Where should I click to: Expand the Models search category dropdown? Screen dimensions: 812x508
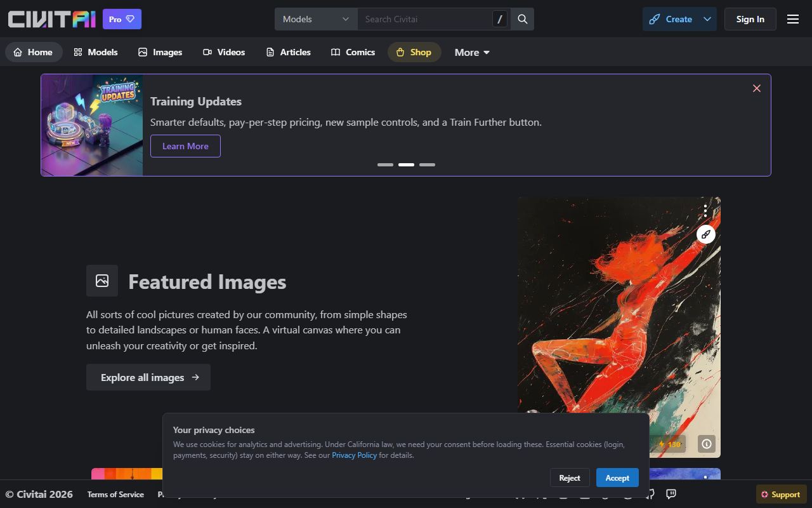coord(316,19)
